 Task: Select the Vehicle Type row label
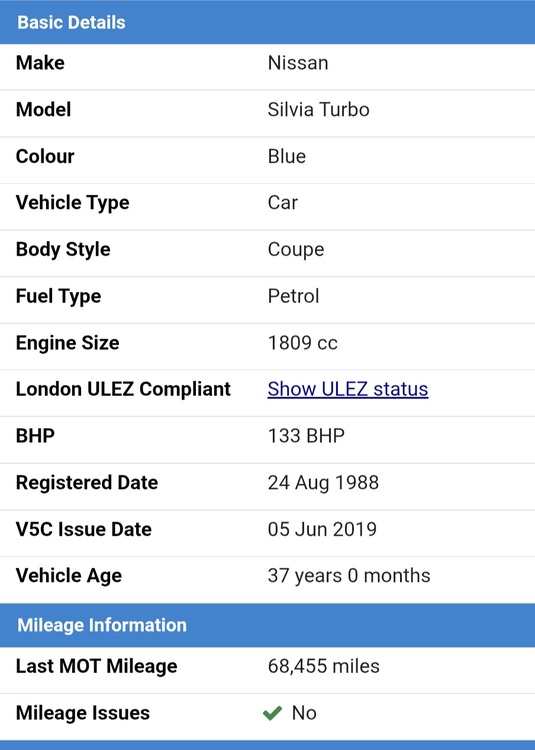click(73, 203)
